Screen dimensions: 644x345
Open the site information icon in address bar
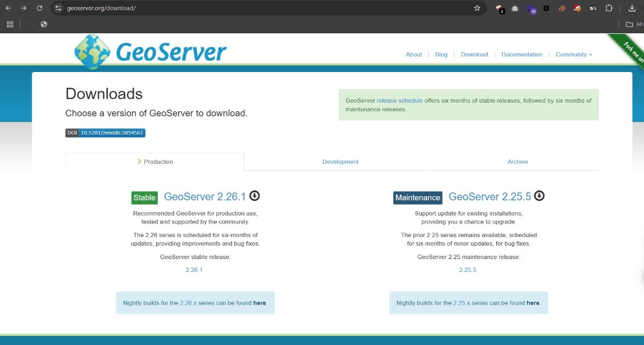point(57,8)
